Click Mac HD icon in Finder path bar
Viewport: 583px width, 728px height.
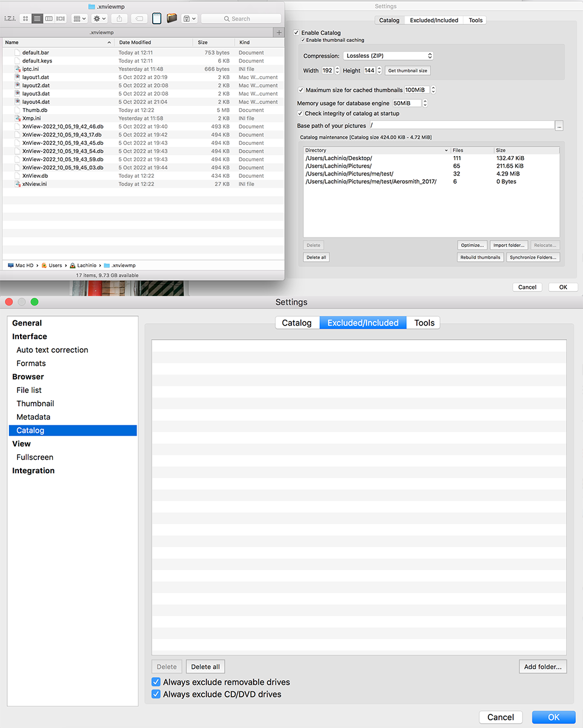click(11, 266)
